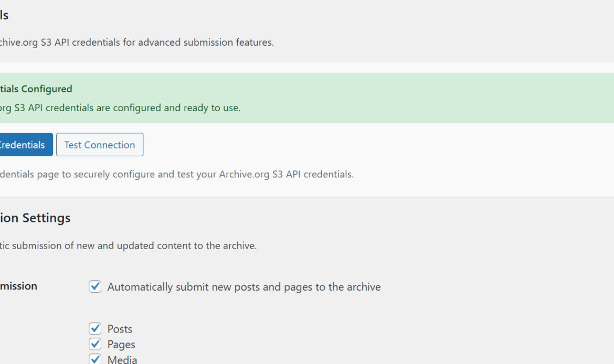614x364 pixels.
Task: Click the bold row label beside the auto-submit checkbox
Action: click(19, 286)
